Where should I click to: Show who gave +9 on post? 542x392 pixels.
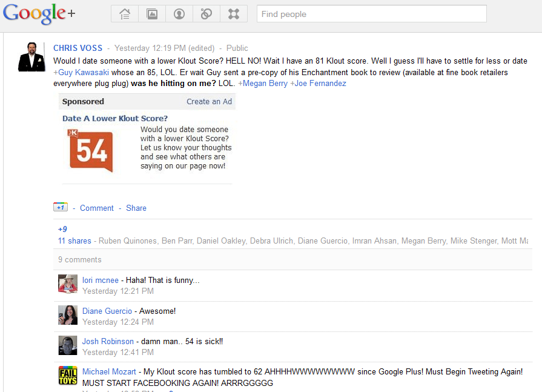point(62,229)
